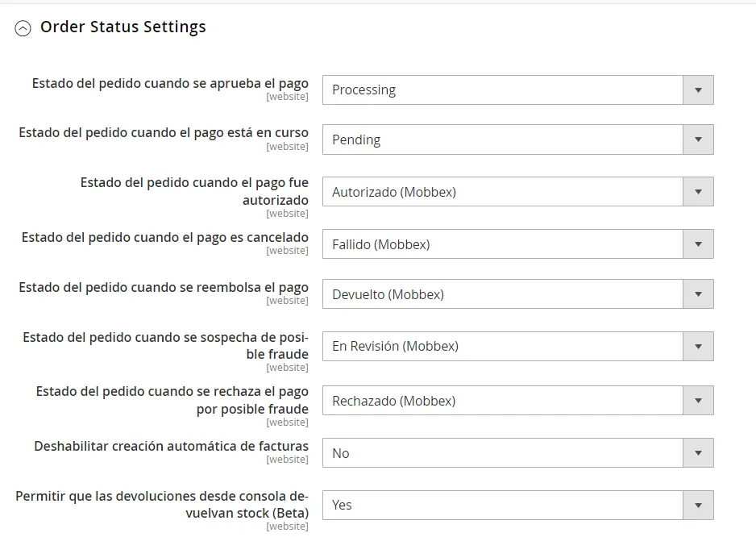This screenshot has width=756, height=537.
Task: Open the cancelled payment status select showing Fallido
Action: [517, 244]
